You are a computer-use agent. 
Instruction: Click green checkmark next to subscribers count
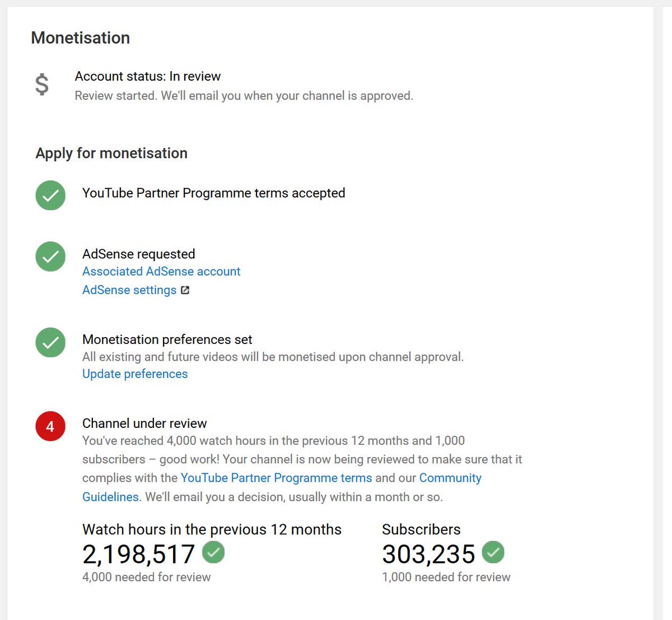click(493, 552)
